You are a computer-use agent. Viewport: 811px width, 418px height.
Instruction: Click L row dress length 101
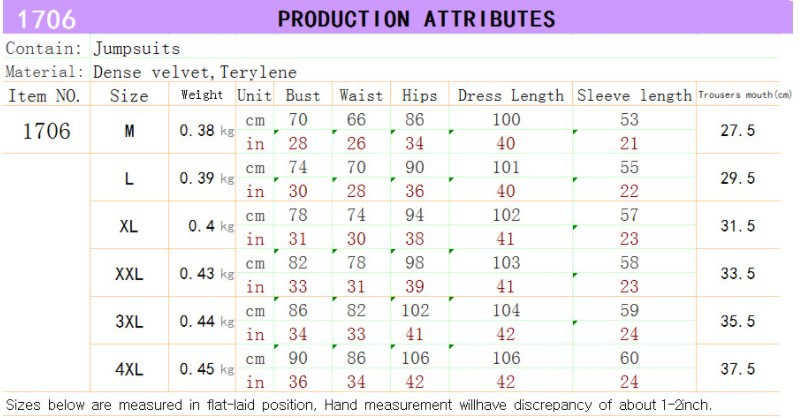click(506, 167)
